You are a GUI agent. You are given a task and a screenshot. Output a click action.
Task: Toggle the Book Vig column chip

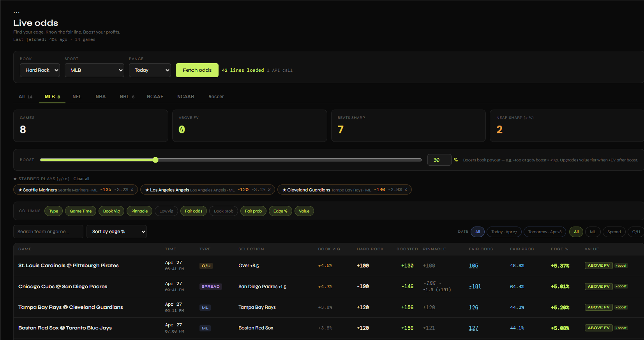111,211
